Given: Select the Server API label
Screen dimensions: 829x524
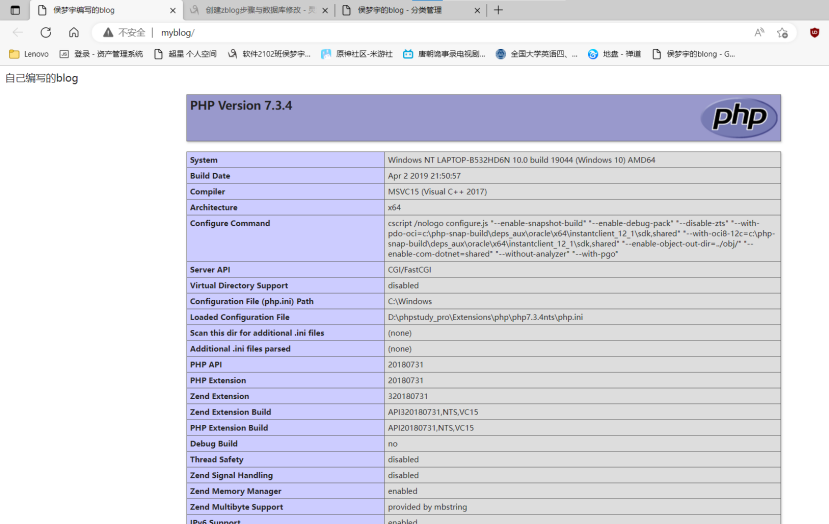Looking at the screenshot, I should 210,270.
